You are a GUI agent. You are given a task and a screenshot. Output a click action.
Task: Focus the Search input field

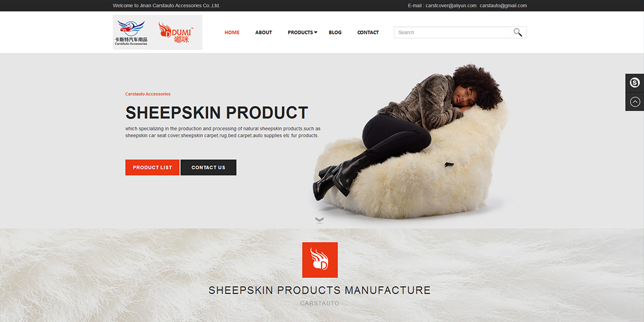click(451, 32)
